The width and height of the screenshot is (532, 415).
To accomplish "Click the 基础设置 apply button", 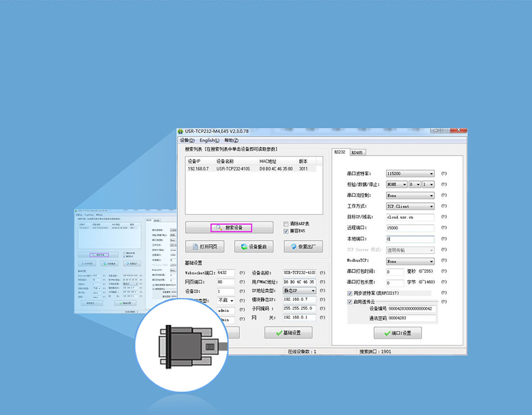I will click(288, 333).
